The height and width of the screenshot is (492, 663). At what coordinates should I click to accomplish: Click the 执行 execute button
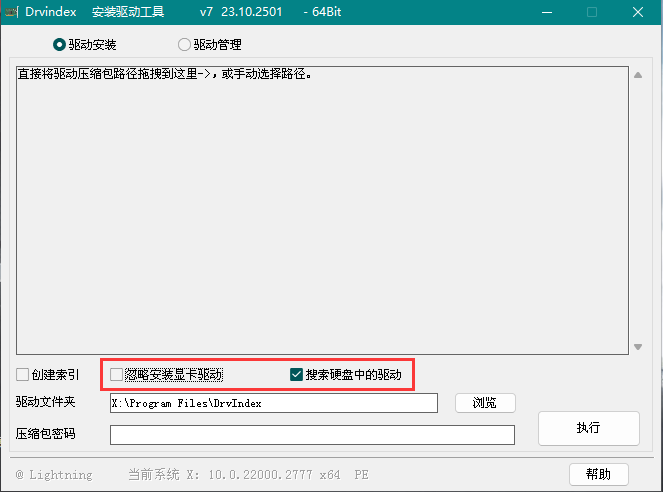588,428
